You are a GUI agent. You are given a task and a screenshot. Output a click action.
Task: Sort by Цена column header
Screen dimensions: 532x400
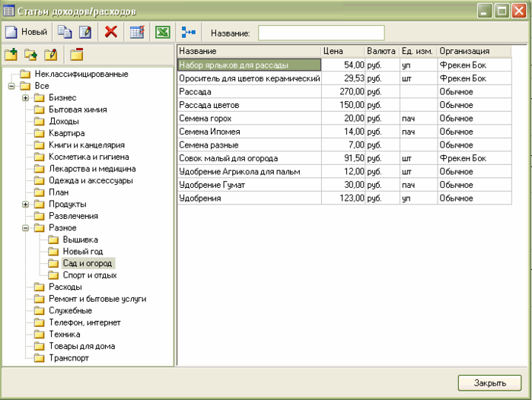coord(342,51)
